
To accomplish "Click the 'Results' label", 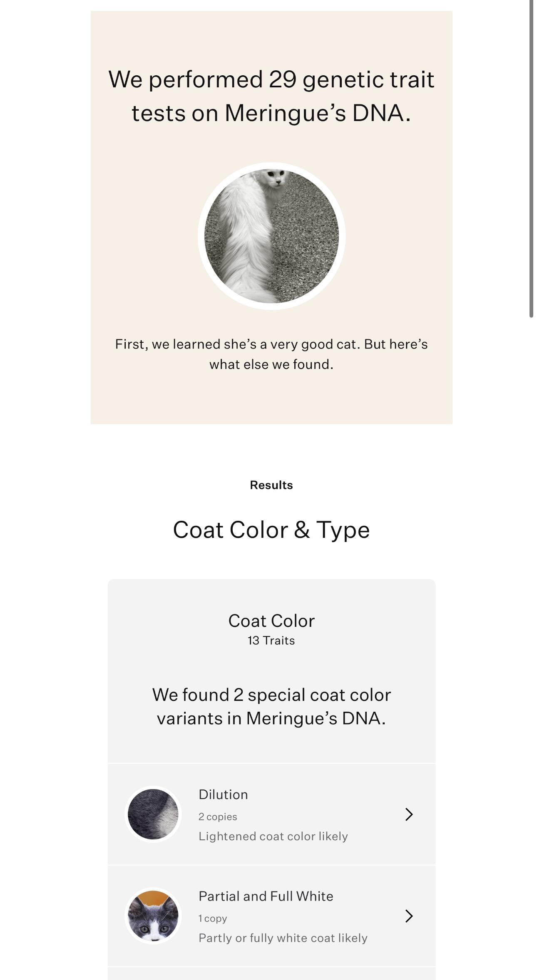I will point(271,485).
